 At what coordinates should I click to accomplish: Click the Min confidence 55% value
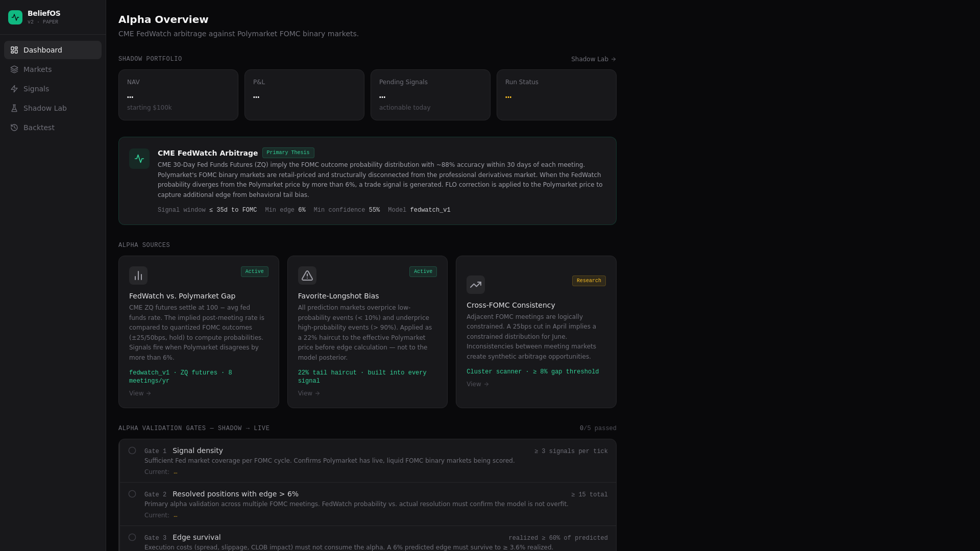coord(374,210)
